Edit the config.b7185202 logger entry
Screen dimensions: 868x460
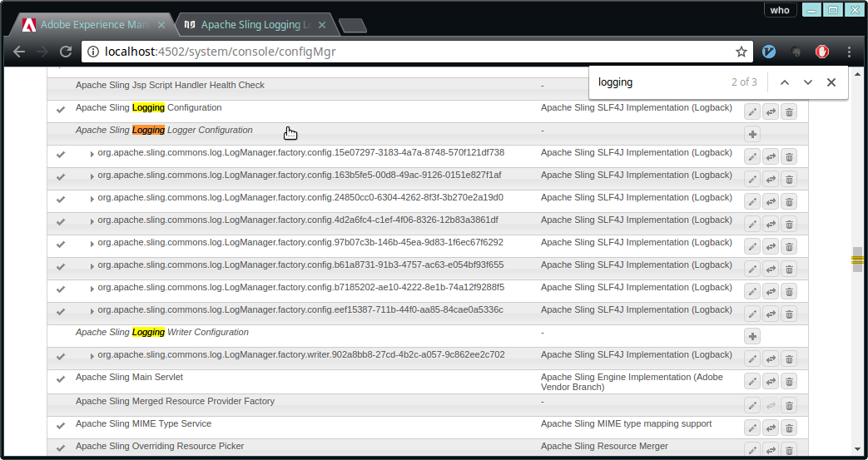click(751, 291)
